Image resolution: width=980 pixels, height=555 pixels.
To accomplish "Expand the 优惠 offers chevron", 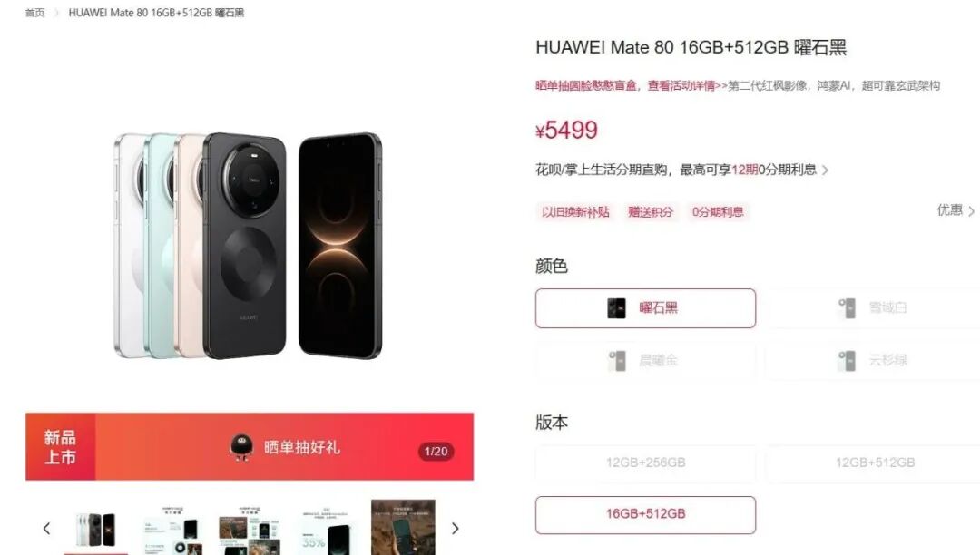I will point(971,211).
